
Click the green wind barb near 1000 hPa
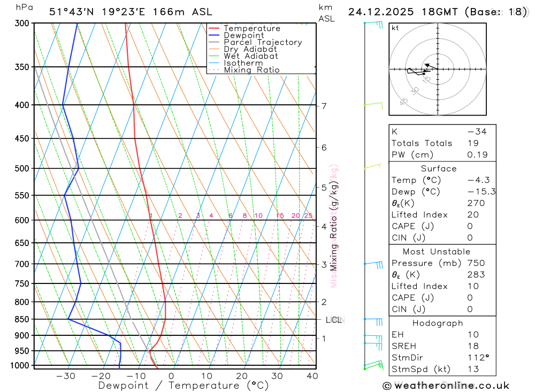(x=373, y=365)
